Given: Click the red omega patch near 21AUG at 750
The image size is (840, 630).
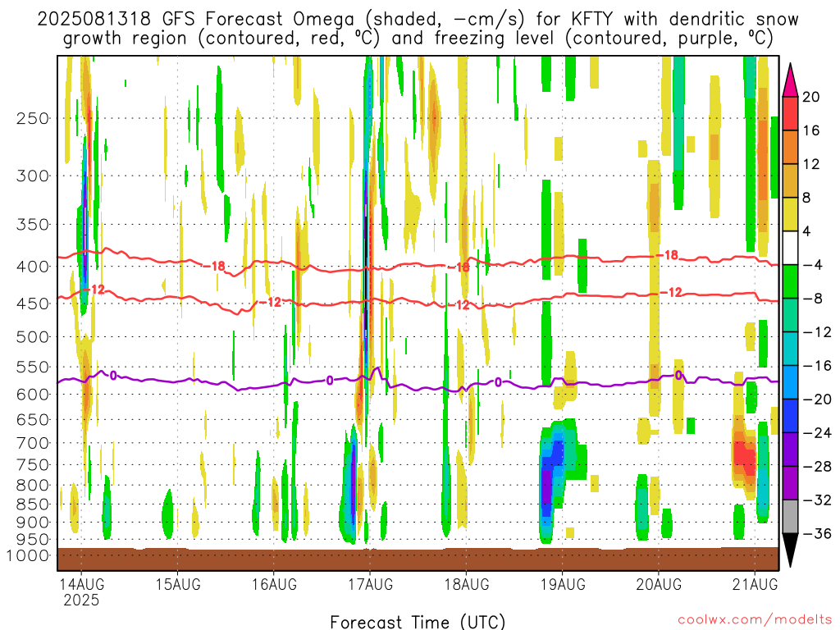Looking at the screenshot, I should tap(744, 455).
